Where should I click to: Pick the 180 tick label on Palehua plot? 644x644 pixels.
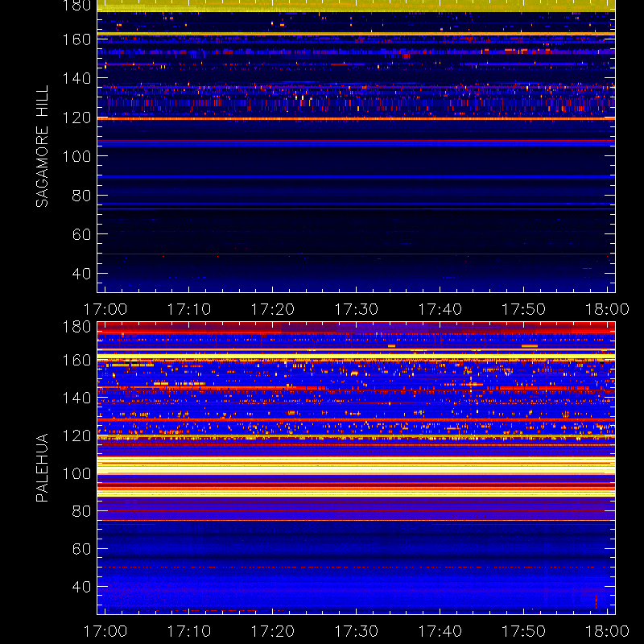click(76, 327)
